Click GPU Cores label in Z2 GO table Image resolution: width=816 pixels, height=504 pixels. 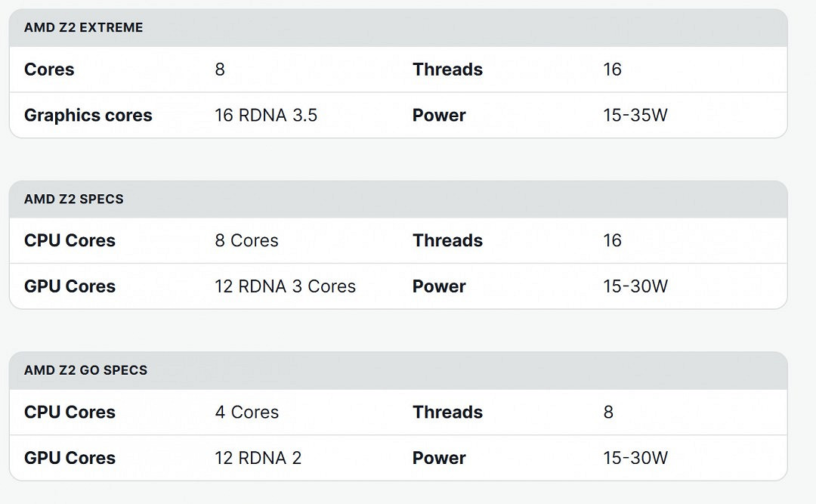[70, 458]
